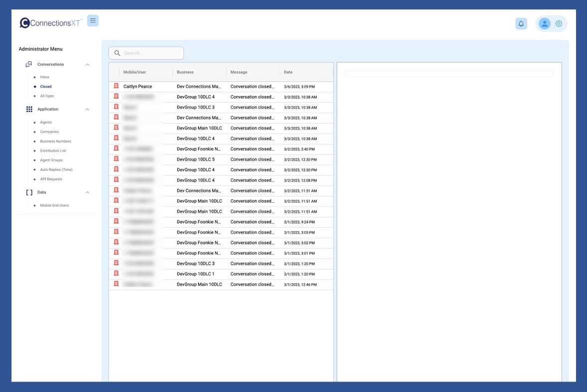The height and width of the screenshot is (392, 587).
Task: Click the Application grid icon
Action: point(29,109)
